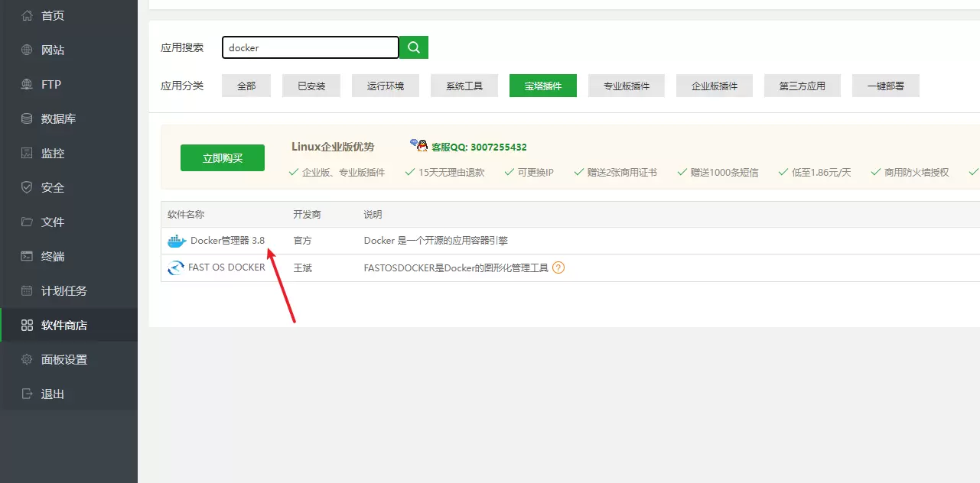Open the 数据库 sidebar menu
980x483 pixels.
[58, 118]
